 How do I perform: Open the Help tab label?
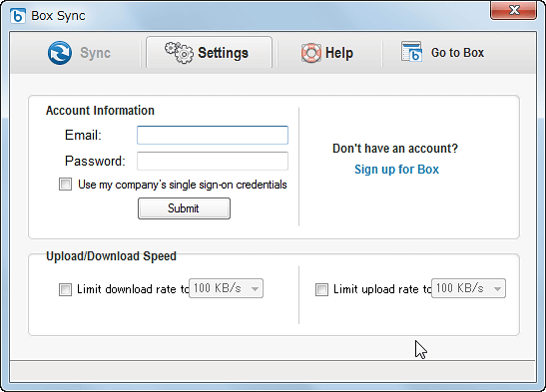coord(339,53)
